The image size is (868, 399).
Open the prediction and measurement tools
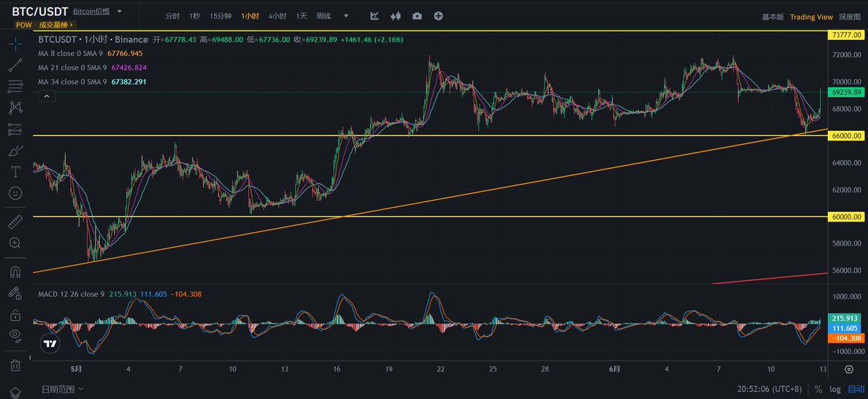pyautogui.click(x=15, y=130)
